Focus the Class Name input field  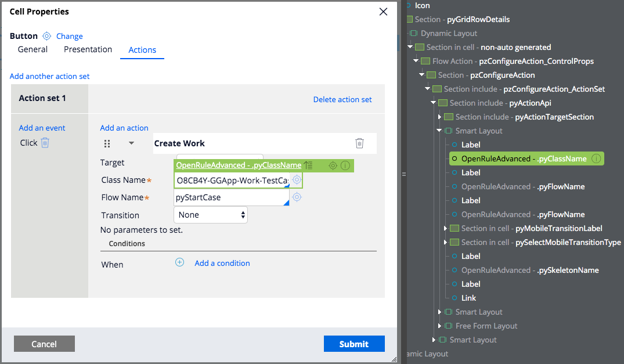pos(232,180)
